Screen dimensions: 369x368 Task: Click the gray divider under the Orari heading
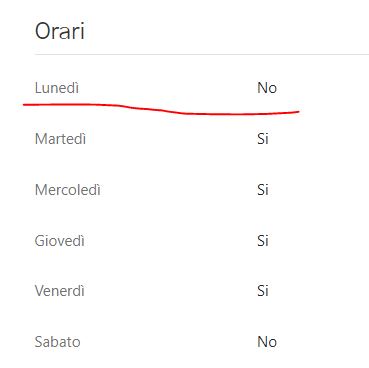pos(202,54)
